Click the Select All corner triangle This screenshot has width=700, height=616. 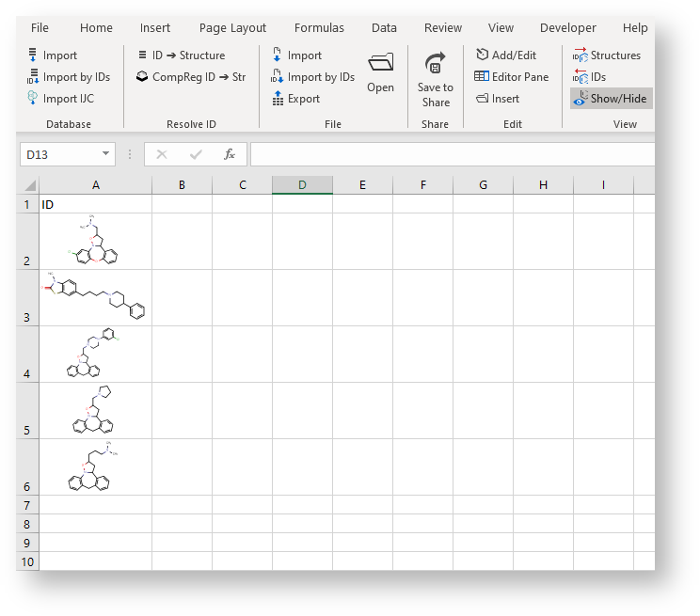click(x=29, y=185)
